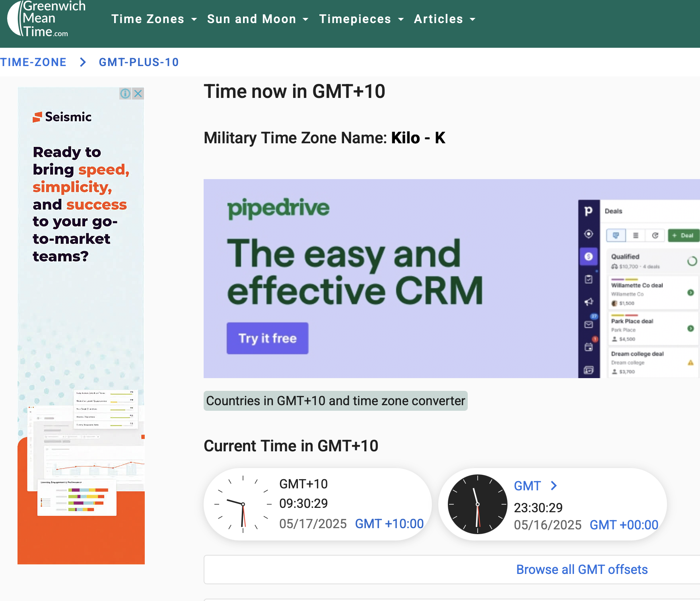Close the Seismic ad with X

coord(138,94)
